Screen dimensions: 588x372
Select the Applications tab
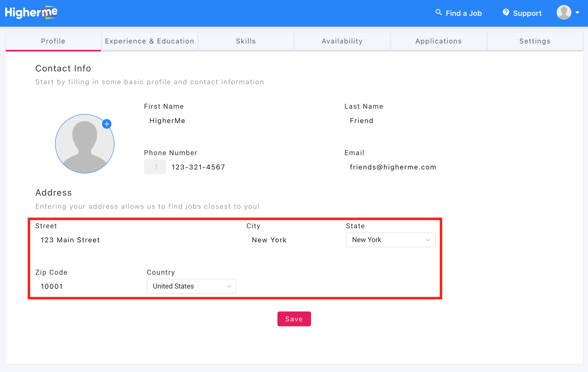coord(439,41)
